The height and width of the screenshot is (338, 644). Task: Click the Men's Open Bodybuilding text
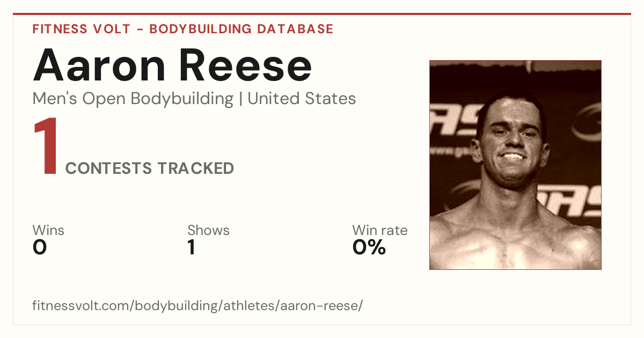pyautogui.click(x=133, y=99)
